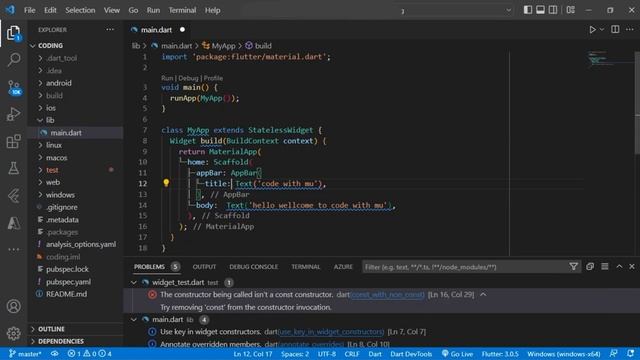Image resolution: width=640 pixels, height=360 pixels.
Task: Open the problems filter options funnel
Action: [x=573, y=267]
